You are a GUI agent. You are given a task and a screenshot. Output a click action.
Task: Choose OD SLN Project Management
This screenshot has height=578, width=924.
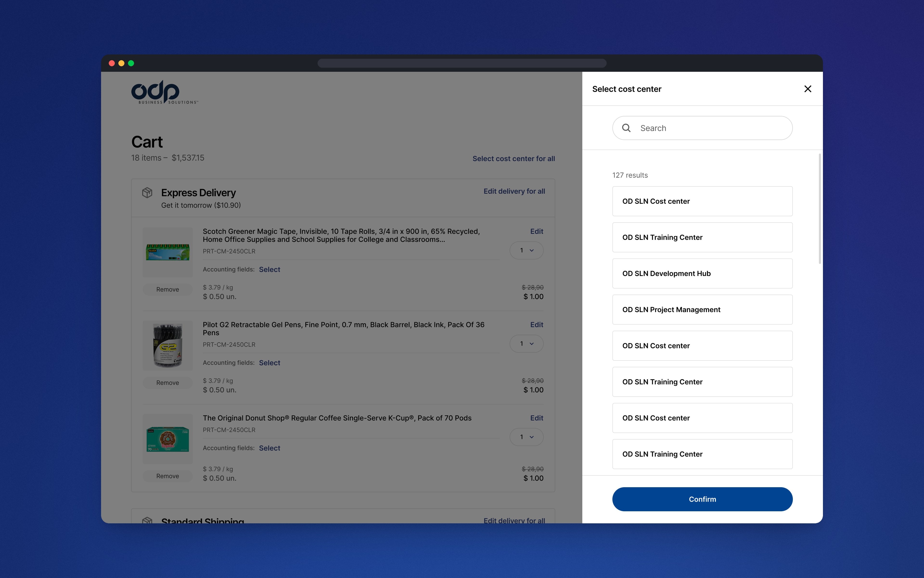702,310
